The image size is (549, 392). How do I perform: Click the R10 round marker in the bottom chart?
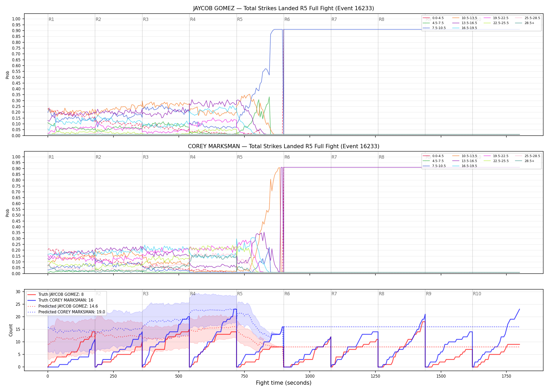pos(477,294)
